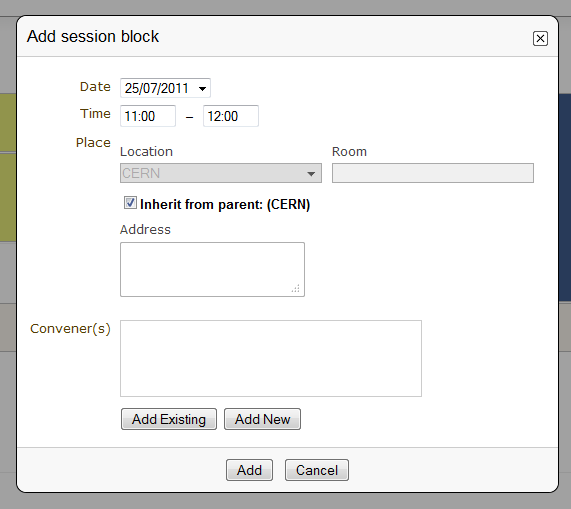Click the Add New convener button
Screen dimensions: 571x509
click(263, 419)
